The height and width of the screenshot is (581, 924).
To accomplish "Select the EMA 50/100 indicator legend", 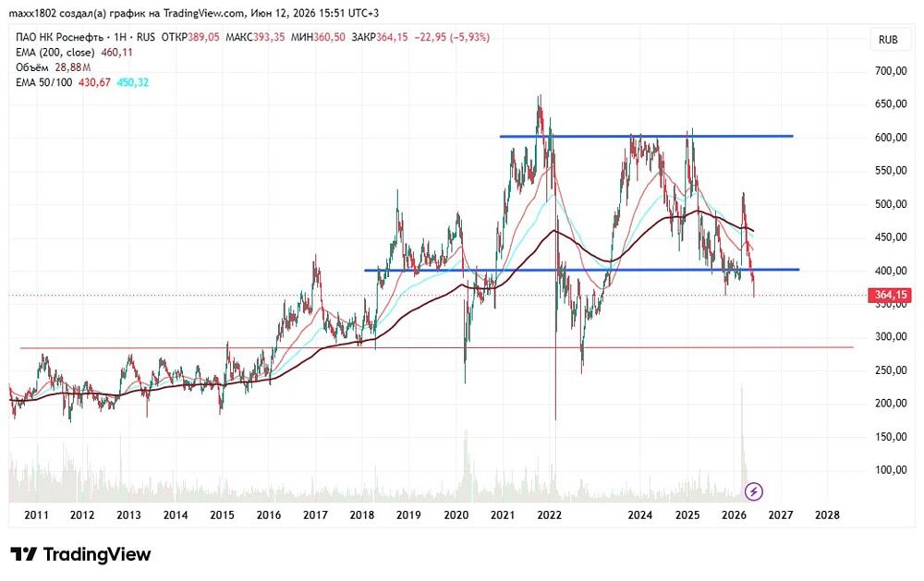I will point(82,82).
